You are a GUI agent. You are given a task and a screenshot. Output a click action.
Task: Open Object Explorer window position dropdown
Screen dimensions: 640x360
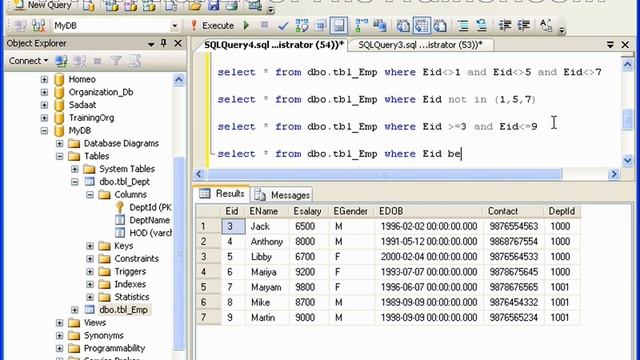pos(151,44)
